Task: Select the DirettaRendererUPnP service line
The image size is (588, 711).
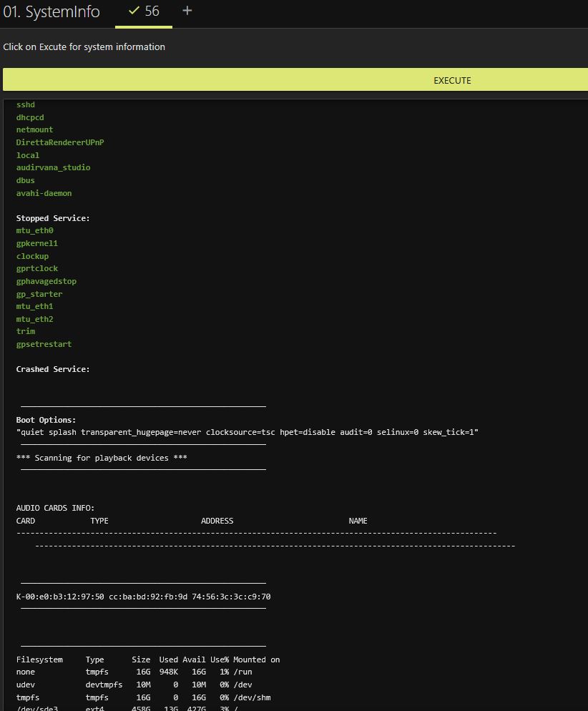Action: coord(60,142)
